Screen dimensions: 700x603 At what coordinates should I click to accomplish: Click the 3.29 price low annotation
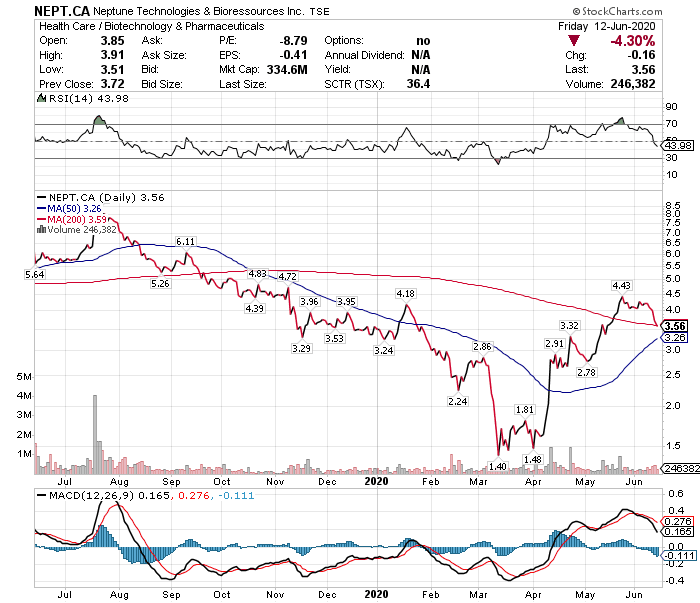[301, 348]
